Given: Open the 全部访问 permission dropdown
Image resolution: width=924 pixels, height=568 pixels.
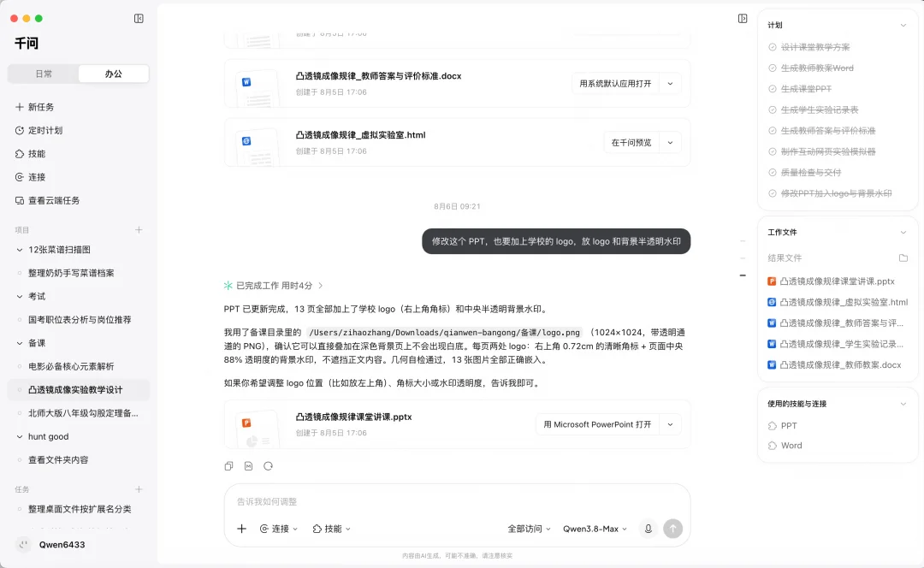Looking at the screenshot, I should click(x=530, y=529).
